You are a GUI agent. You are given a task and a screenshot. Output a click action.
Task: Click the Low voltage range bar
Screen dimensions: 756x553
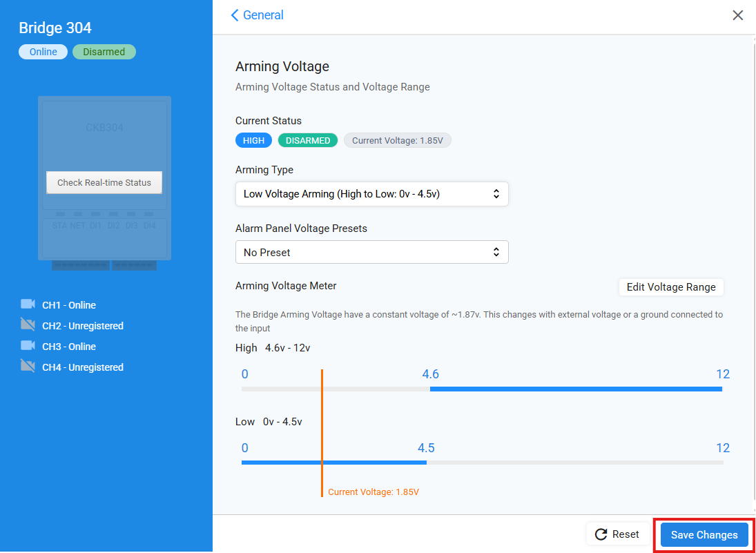(x=333, y=463)
